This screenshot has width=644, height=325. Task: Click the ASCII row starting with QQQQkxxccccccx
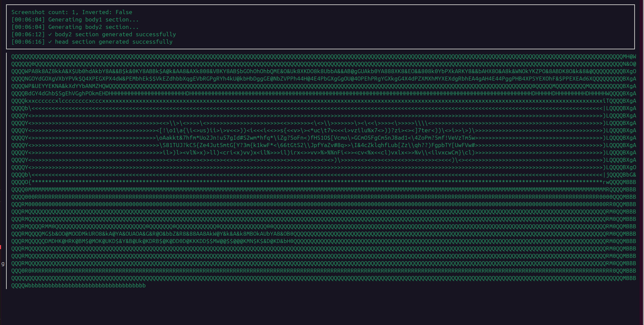point(324,101)
